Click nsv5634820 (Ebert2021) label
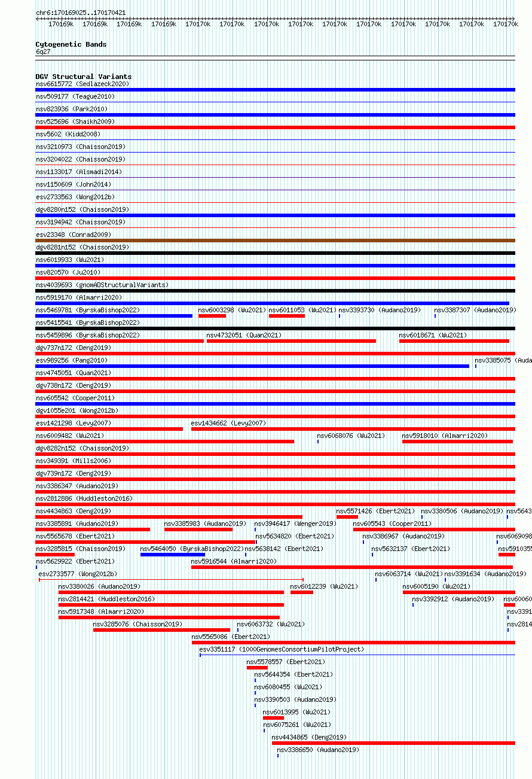Image resolution: width=532 pixels, height=779 pixels. point(295,536)
